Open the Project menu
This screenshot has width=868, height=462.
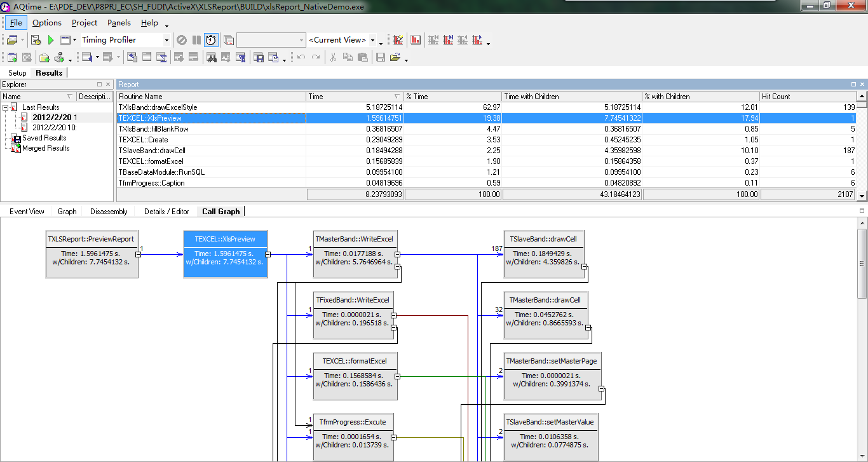coord(85,23)
